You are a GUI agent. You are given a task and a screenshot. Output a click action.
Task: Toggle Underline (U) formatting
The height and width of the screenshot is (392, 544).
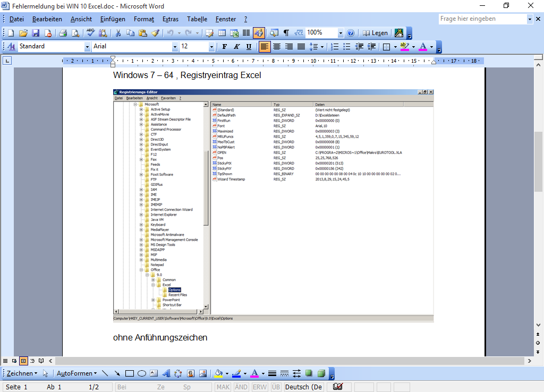(x=249, y=47)
